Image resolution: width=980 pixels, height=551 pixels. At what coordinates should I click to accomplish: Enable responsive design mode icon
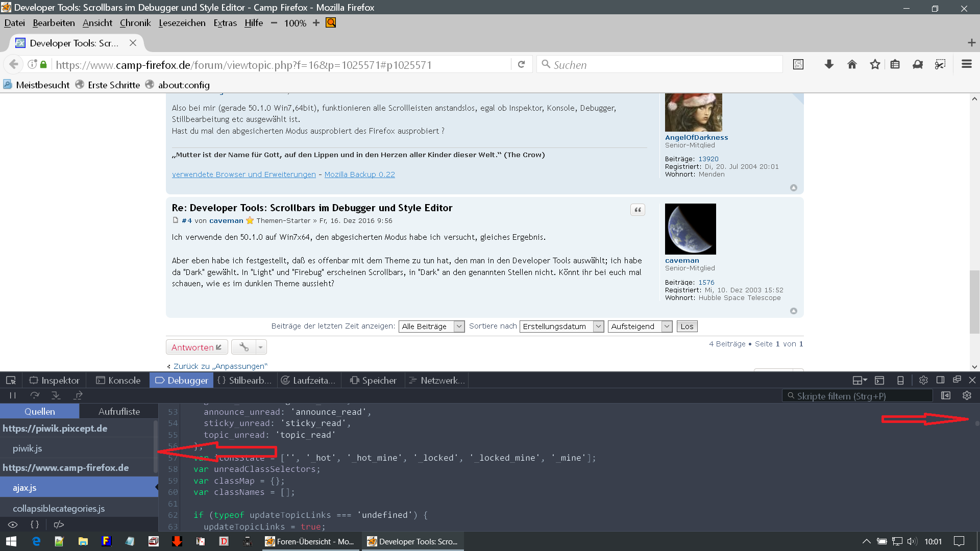point(900,381)
